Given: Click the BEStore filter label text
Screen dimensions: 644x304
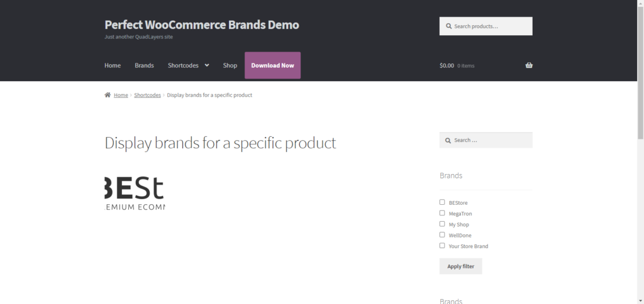Looking at the screenshot, I should point(458,203).
